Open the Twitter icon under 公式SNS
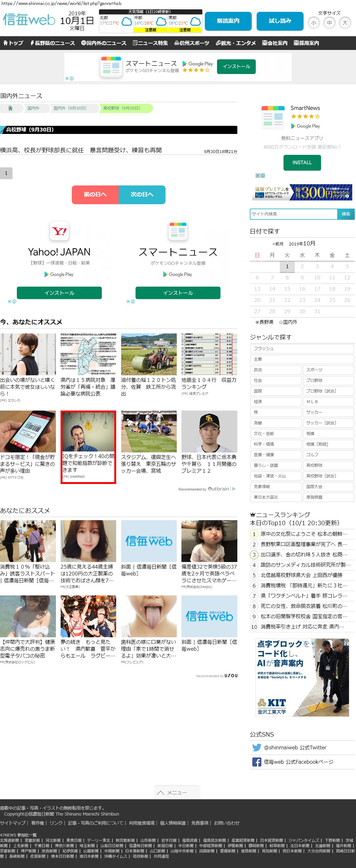Viewport: 356px width, 868px height. 257,747
